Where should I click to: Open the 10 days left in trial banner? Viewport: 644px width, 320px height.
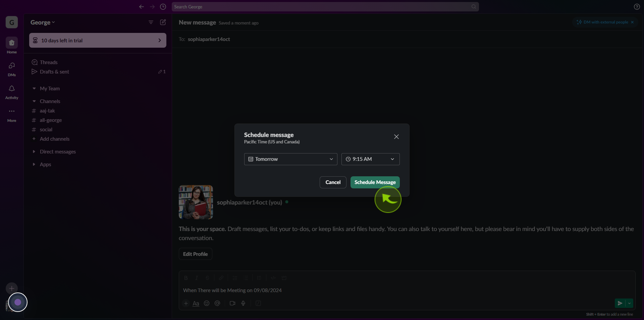pyautogui.click(x=98, y=40)
